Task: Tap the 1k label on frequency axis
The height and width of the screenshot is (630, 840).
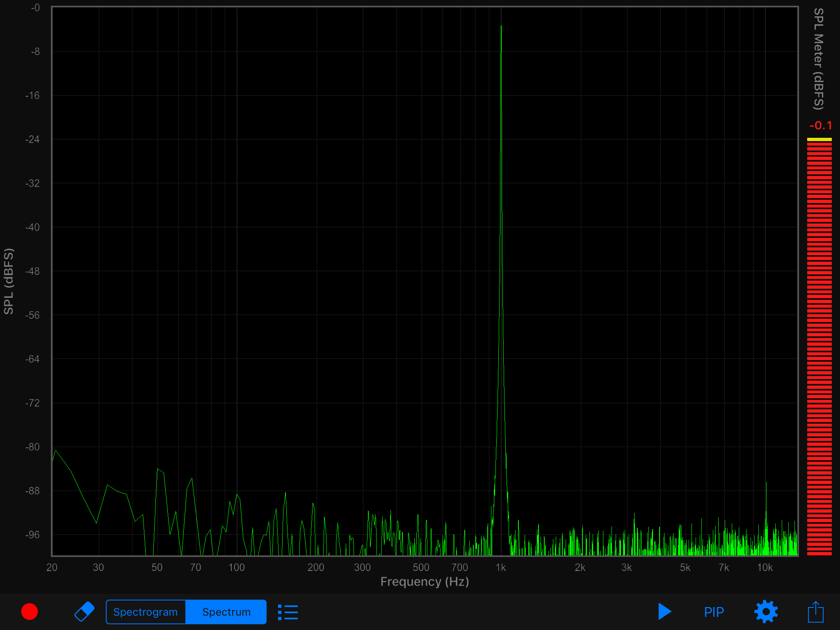Action: coord(500,567)
